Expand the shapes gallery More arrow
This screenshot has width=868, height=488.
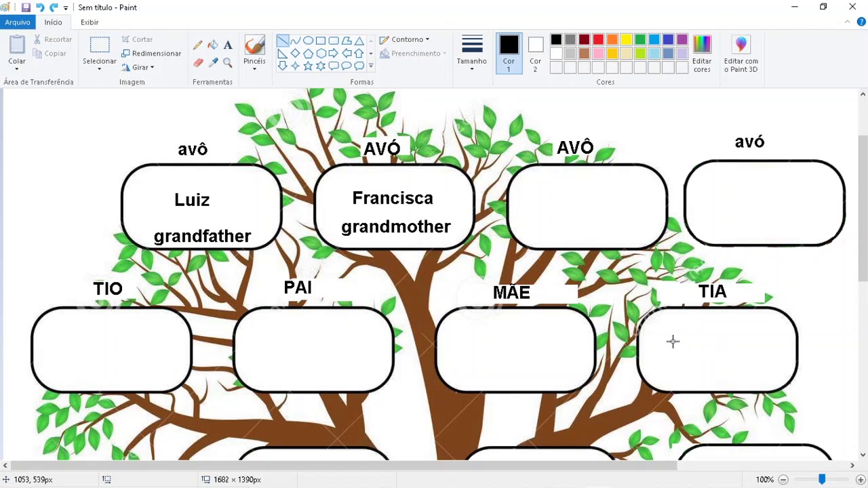click(x=371, y=66)
